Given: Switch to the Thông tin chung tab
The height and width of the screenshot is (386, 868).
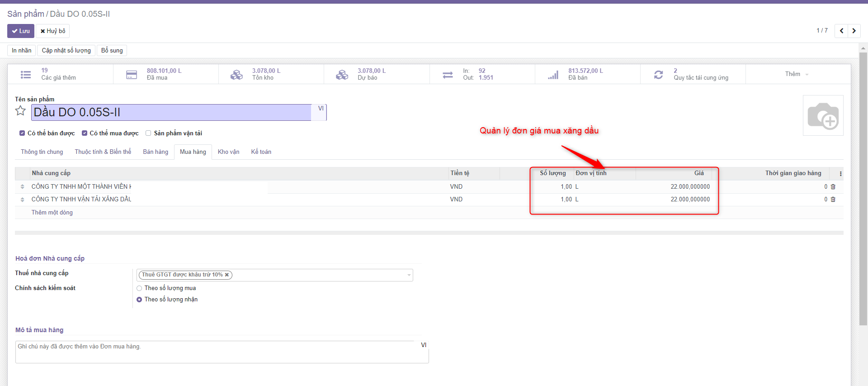Looking at the screenshot, I should coord(42,152).
